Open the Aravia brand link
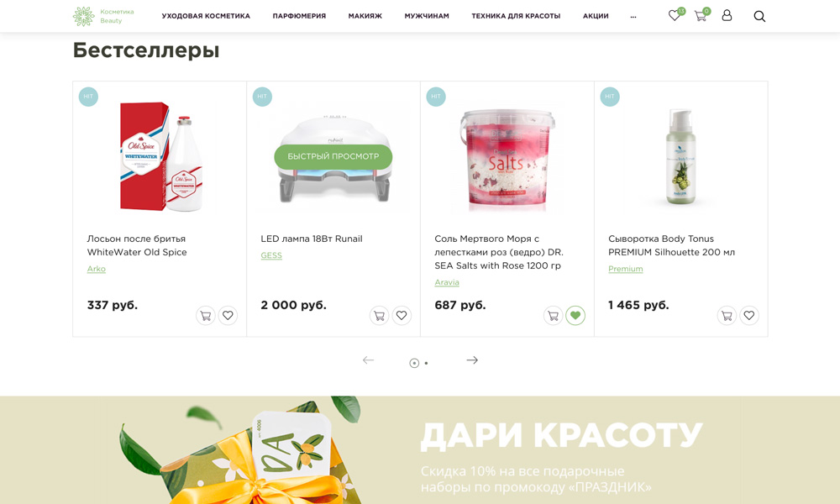 point(447,282)
